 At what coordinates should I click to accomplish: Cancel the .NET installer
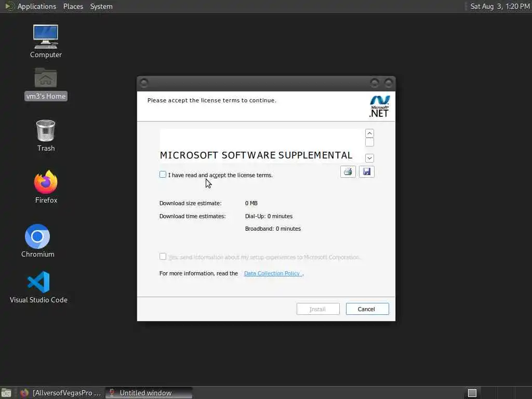(367, 309)
